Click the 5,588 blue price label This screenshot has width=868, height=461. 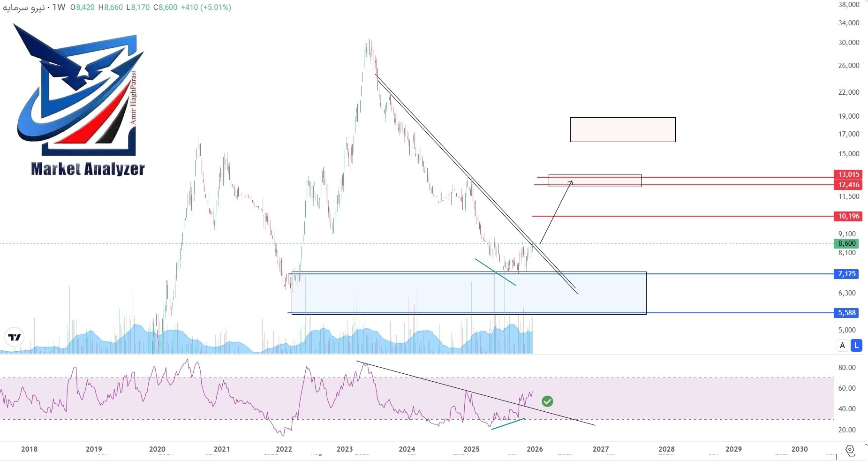coord(846,313)
